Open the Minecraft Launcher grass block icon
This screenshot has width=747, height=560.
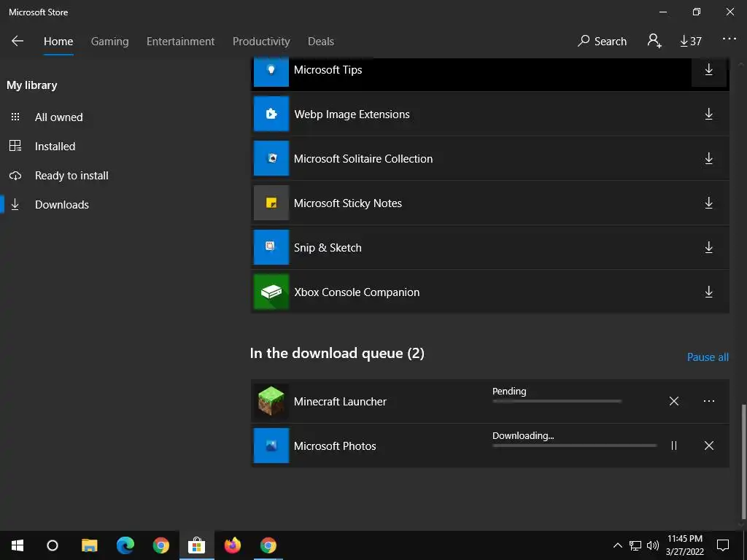tap(271, 401)
